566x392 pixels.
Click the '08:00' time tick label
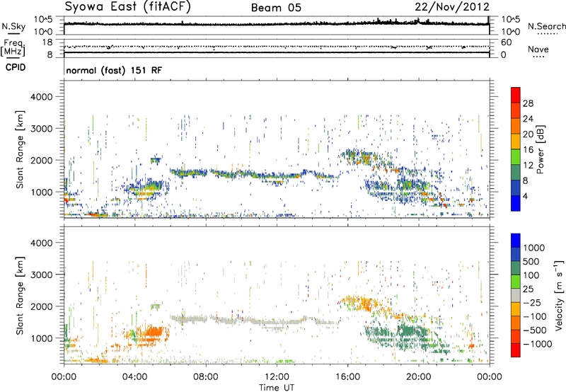[x=206, y=377]
